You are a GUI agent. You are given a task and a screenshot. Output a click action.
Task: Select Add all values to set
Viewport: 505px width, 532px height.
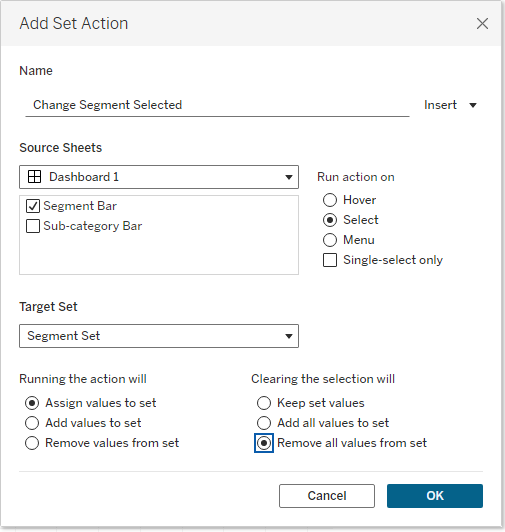tap(264, 423)
